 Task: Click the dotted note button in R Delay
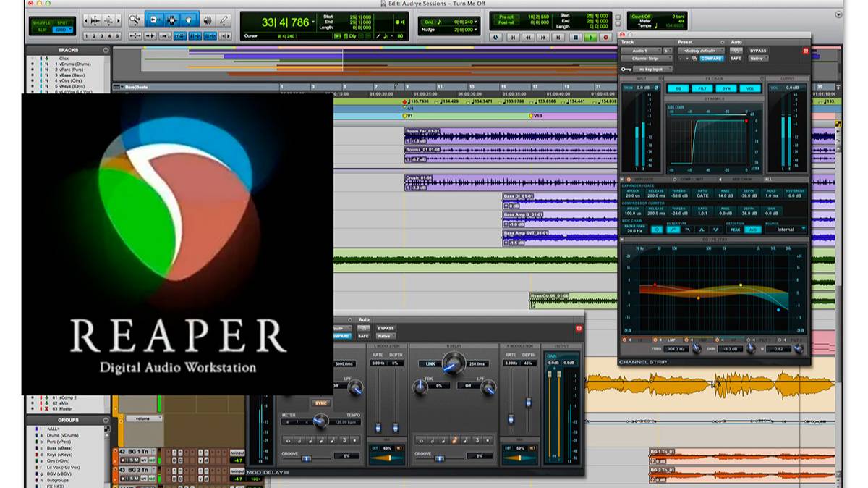tap(488, 440)
